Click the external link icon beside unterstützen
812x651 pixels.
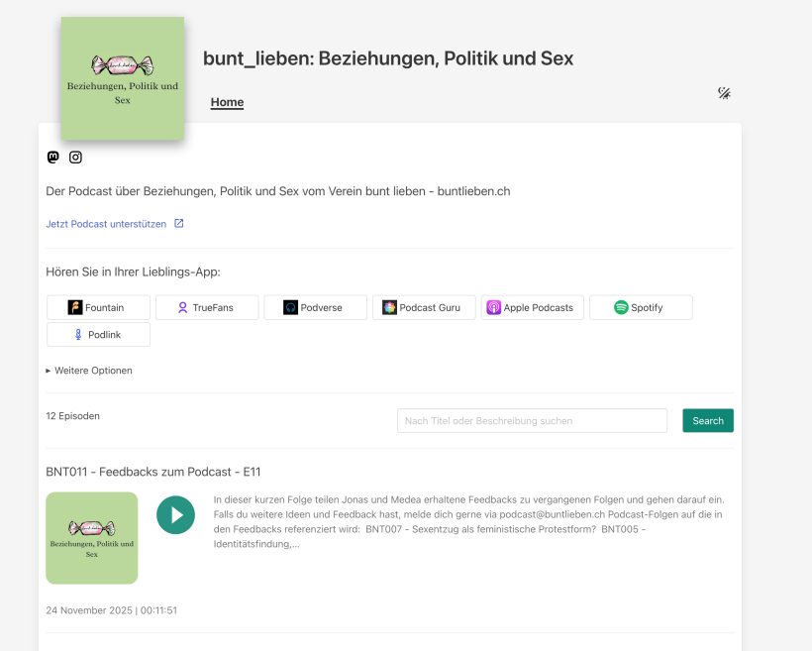[179, 223]
